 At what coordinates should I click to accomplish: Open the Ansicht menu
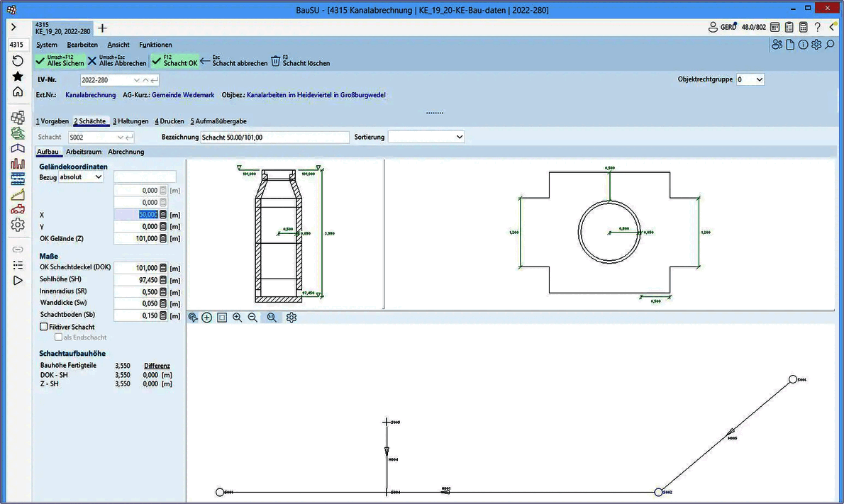118,45
